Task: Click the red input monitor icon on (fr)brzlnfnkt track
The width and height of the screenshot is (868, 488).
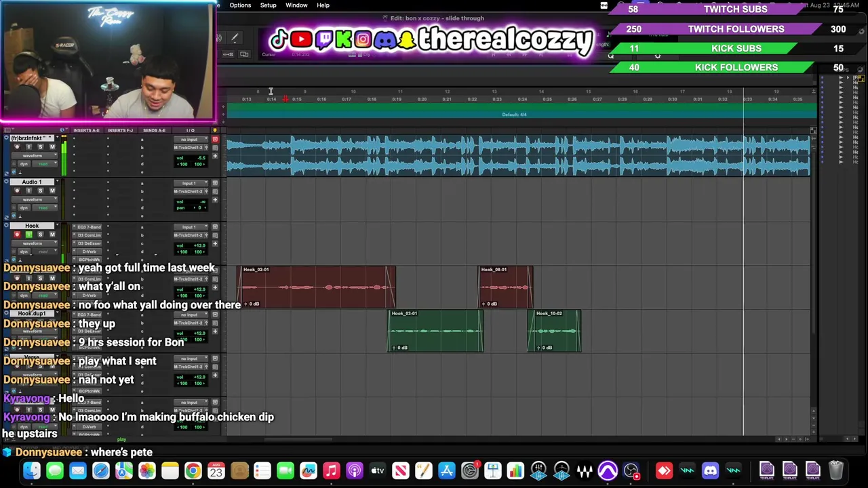Action: tap(215, 139)
